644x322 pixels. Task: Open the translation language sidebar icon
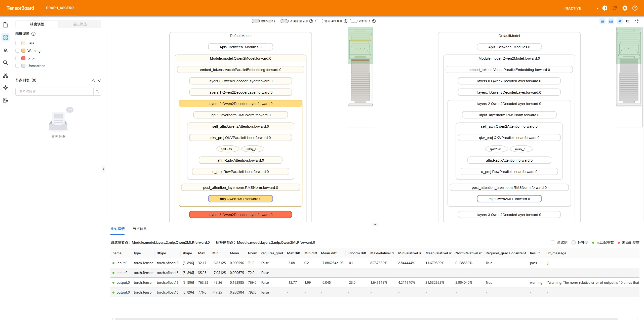[6, 100]
